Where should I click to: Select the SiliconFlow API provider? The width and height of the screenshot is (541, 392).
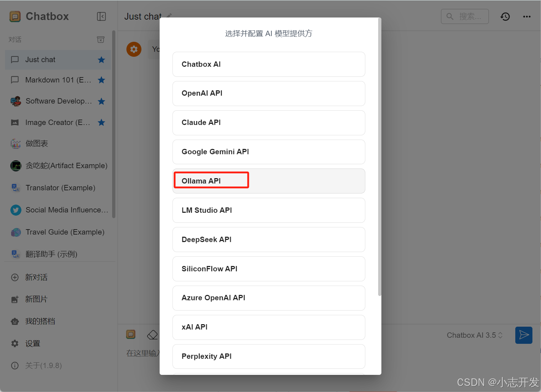269,269
